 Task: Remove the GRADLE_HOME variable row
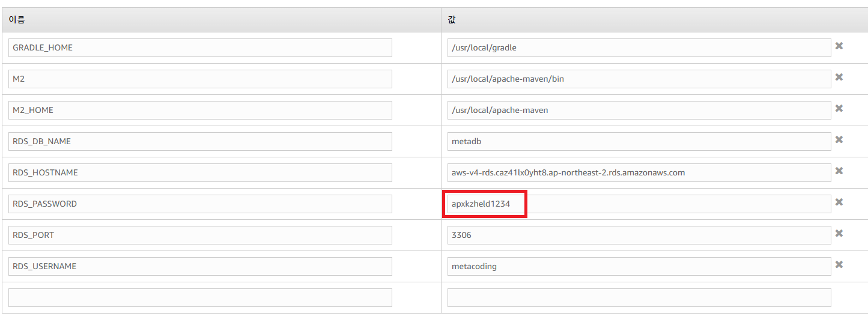[839, 46]
